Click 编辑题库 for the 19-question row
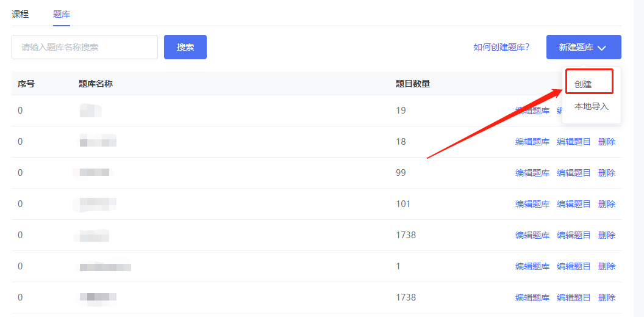This screenshot has width=644, height=317. pos(532,111)
